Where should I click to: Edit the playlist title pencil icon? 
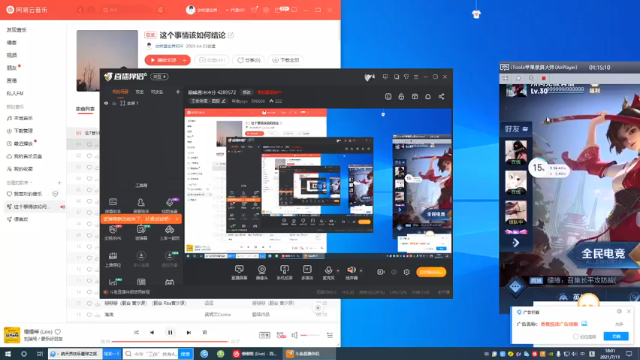[x=231, y=35]
